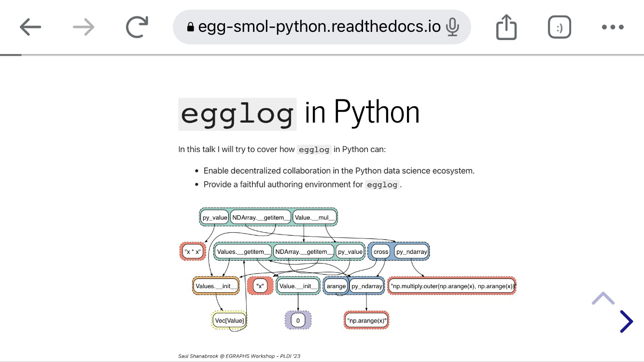Tap the padlock site security icon
This screenshot has height=362, width=644.
click(x=190, y=27)
